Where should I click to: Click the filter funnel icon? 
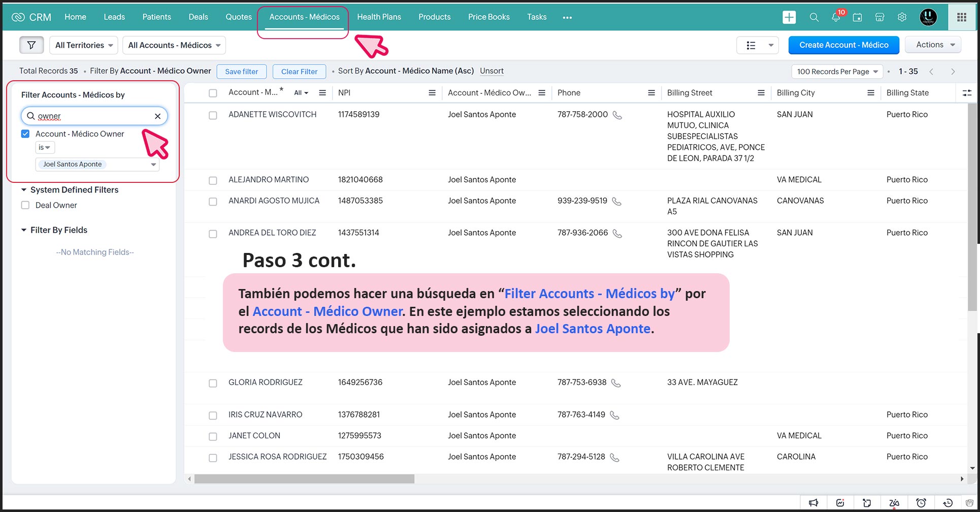point(31,45)
